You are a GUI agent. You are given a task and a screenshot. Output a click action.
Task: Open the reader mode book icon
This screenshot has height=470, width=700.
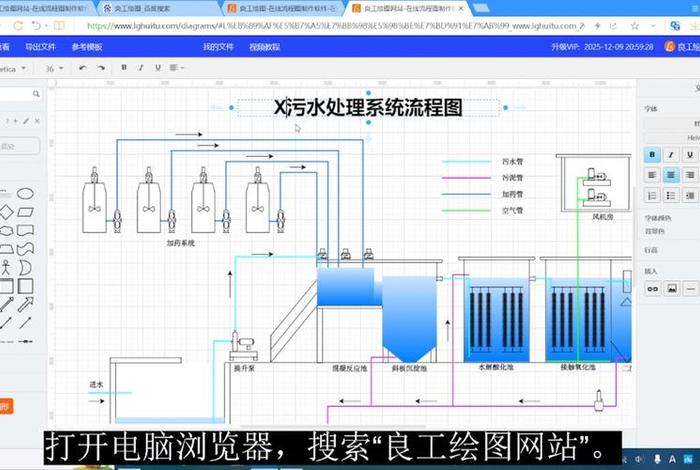coord(59,26)
